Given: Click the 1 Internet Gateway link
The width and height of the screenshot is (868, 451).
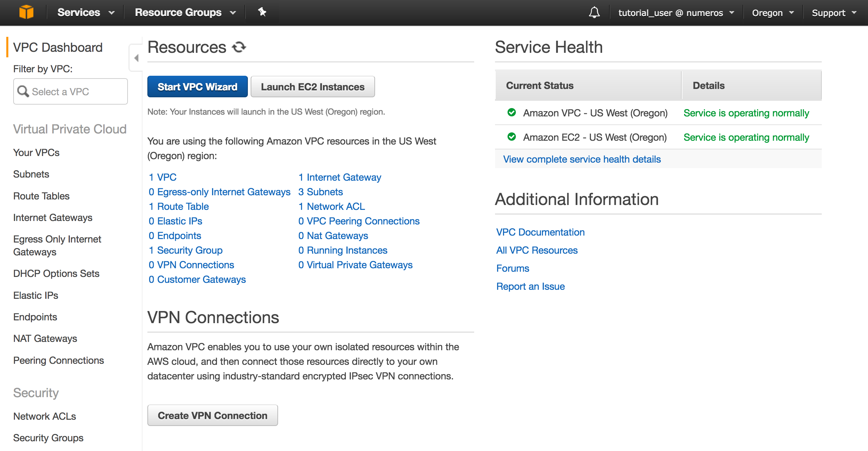Looking at the screenshot, I should tap(340, 177).
